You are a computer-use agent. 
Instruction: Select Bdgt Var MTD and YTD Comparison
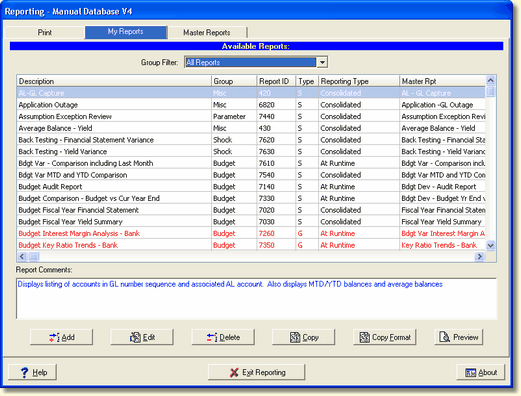tap(251, 175)
